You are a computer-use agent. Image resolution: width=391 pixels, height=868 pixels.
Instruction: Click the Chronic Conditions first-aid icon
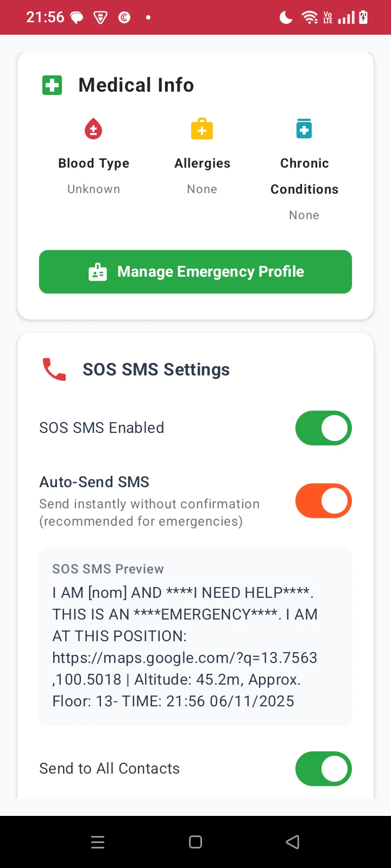[x=304, y=128]
